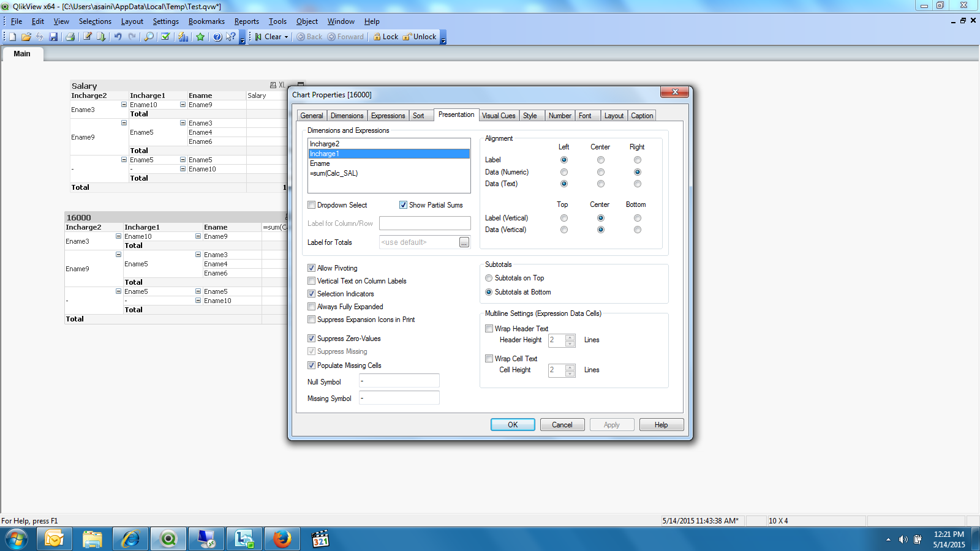980x551 pixels.
Task: Toggle Selection Indicators checkbox
Action: pyautogui.click(x=312, y=294)
